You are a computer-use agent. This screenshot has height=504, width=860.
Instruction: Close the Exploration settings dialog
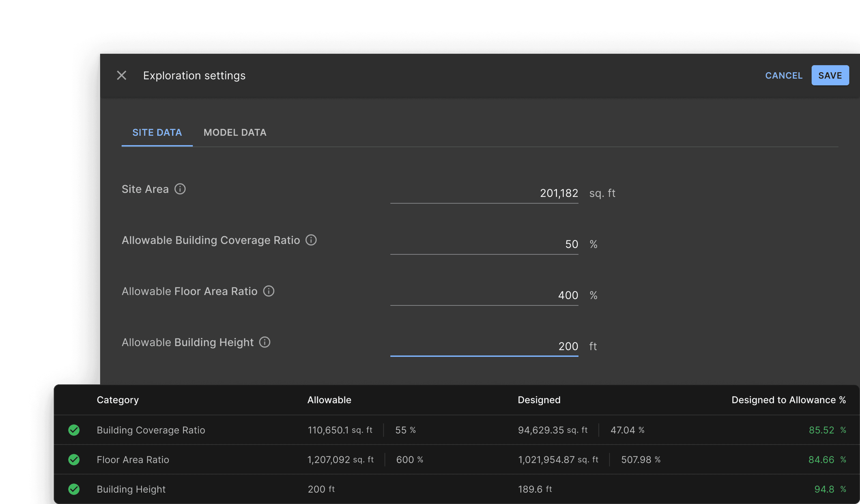122,75
